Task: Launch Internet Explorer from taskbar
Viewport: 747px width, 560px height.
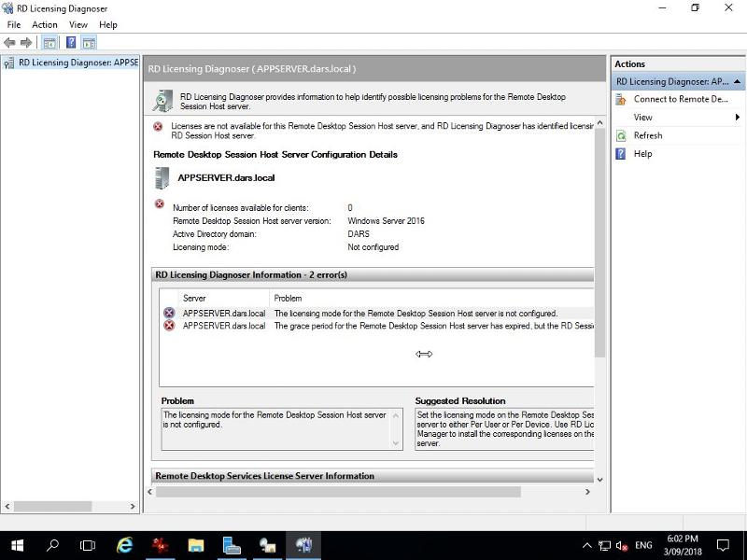Action: pos(125,546)
